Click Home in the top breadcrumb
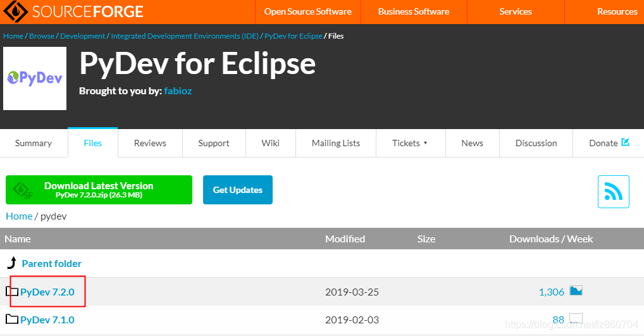 pyautogui.click(x=13, y=36)
